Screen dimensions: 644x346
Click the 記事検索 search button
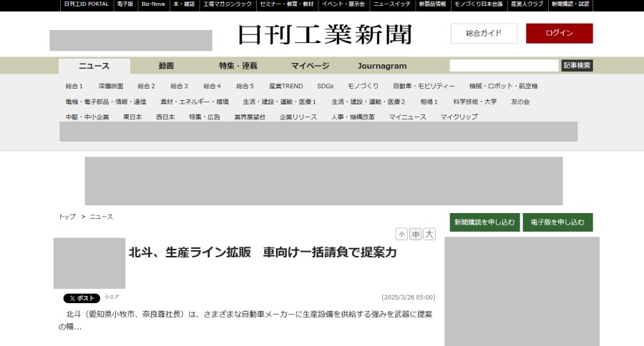pos(577,65)
